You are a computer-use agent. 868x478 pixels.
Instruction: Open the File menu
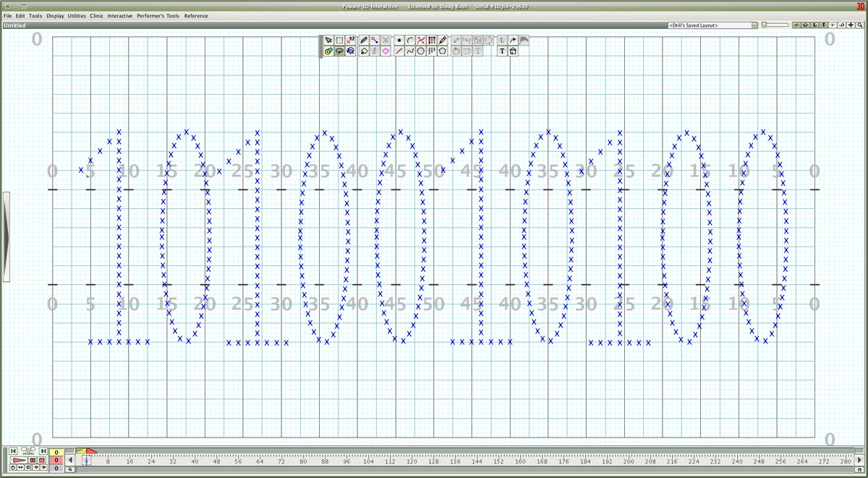pyautogui.click(x=8, y=16)
